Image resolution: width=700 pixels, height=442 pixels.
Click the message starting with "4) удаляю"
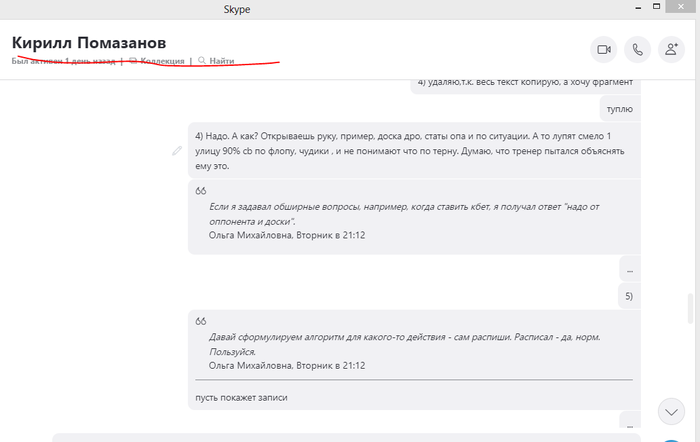[x=525, y=82]
